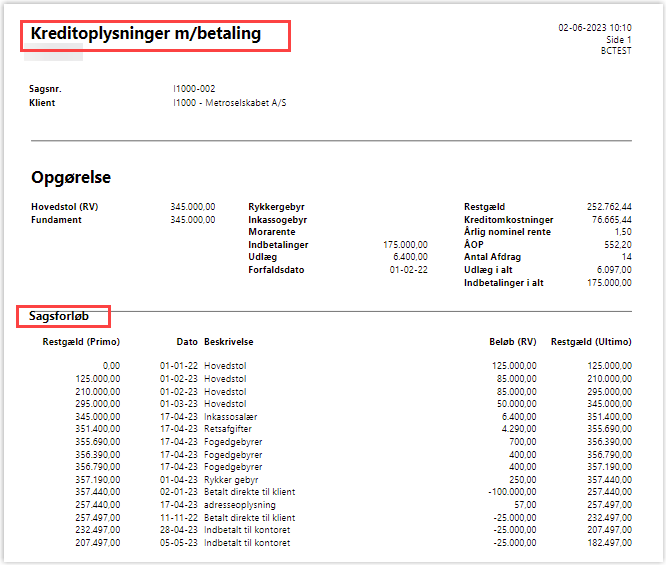667x566 pixels.
Task: Click the BCTEST environment label
Action: pos(616,50)
